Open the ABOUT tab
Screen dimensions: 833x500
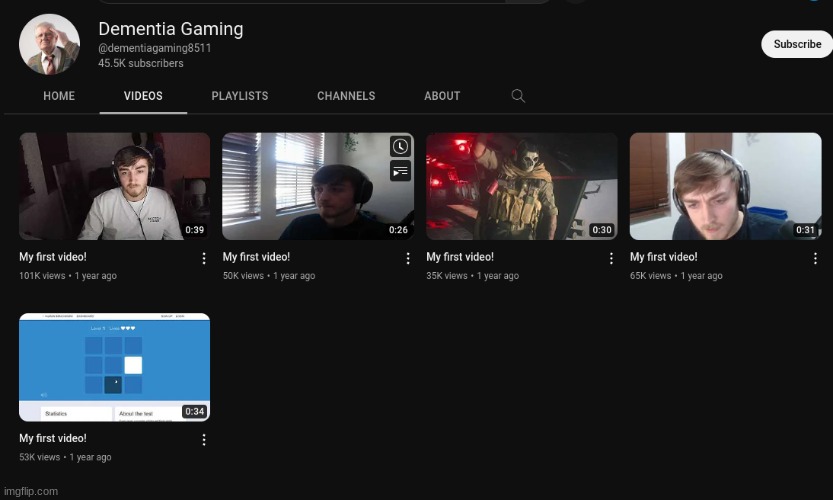point(442,96)
